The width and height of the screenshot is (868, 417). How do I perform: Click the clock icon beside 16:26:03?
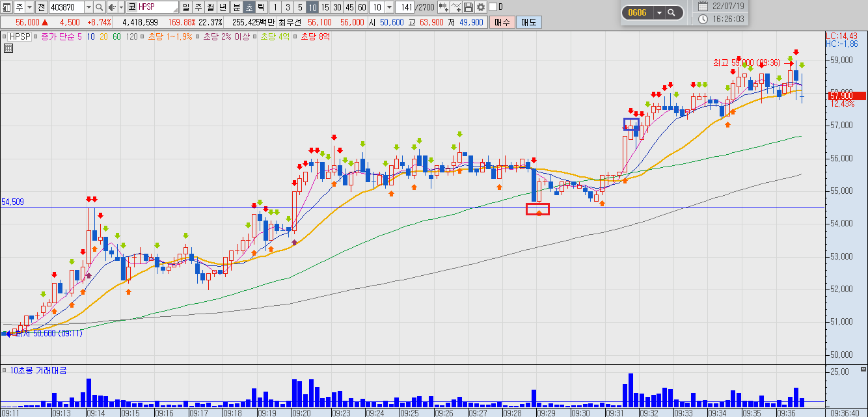(703, 19)
